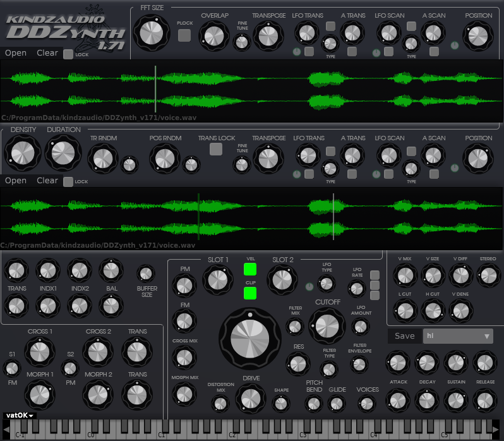Viewport: 504px width, 441px height.
Task: Click the FILTER MIX knob
Action: pyautogui.click(x=295, y=327)
